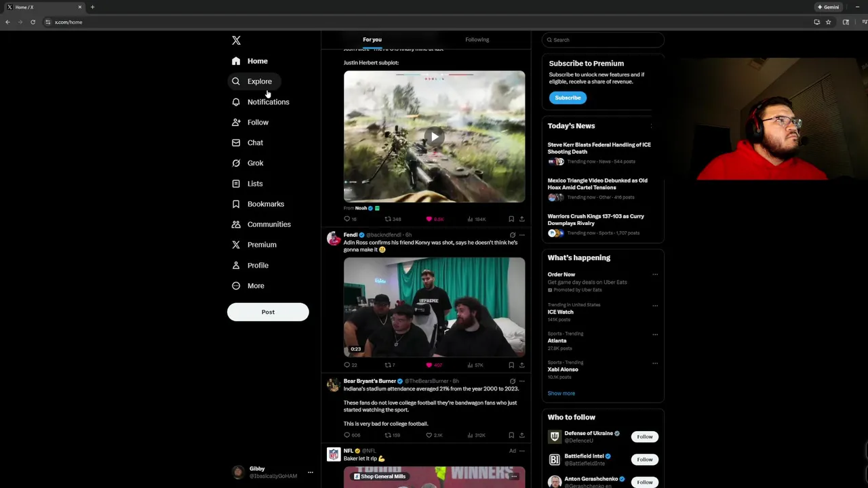Viewport: 868px width, 488px height.
Task: Open the Adin Ross video thumbnail
Action: click(434, 307)
